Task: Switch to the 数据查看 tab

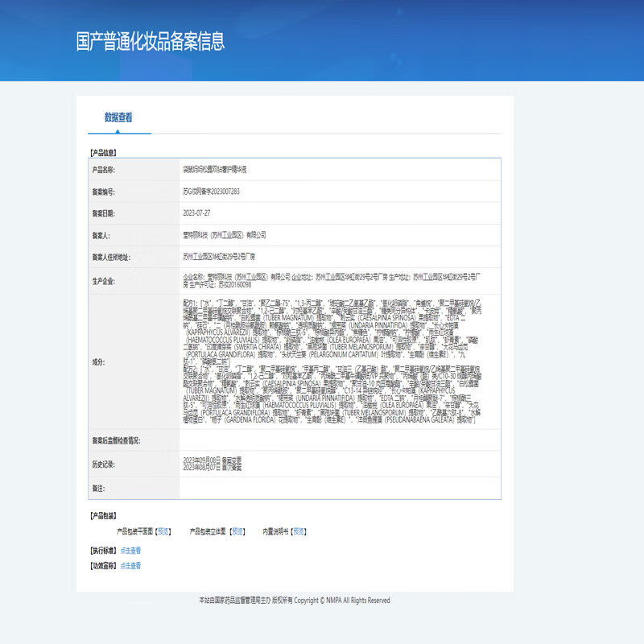Action: [x=117, y=115]
